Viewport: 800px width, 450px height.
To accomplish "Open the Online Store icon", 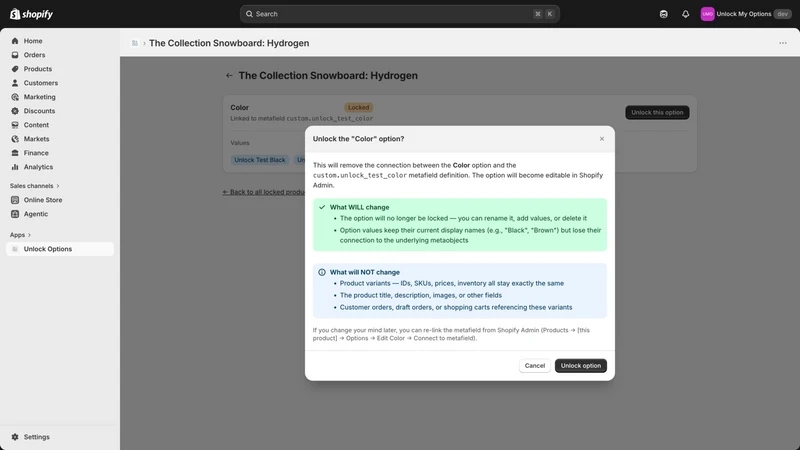I will click(15, 200).
